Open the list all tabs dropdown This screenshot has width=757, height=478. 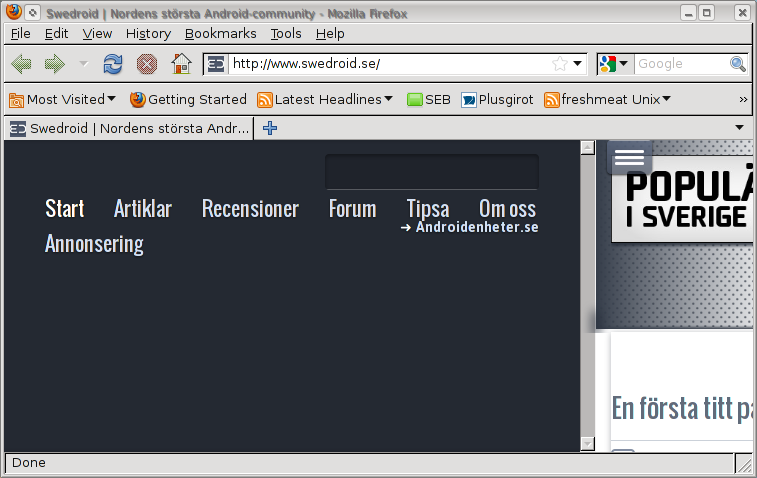click(739, 128)
